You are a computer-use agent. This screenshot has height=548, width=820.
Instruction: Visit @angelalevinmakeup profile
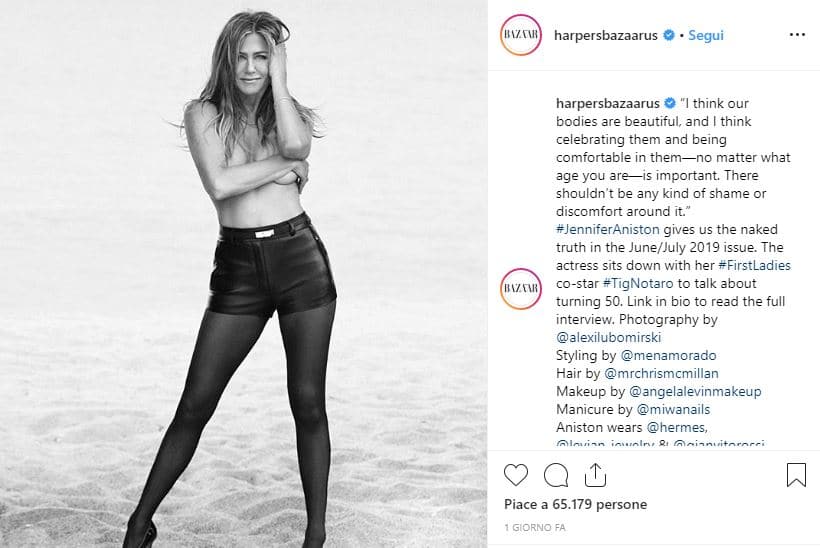[695, 391]
